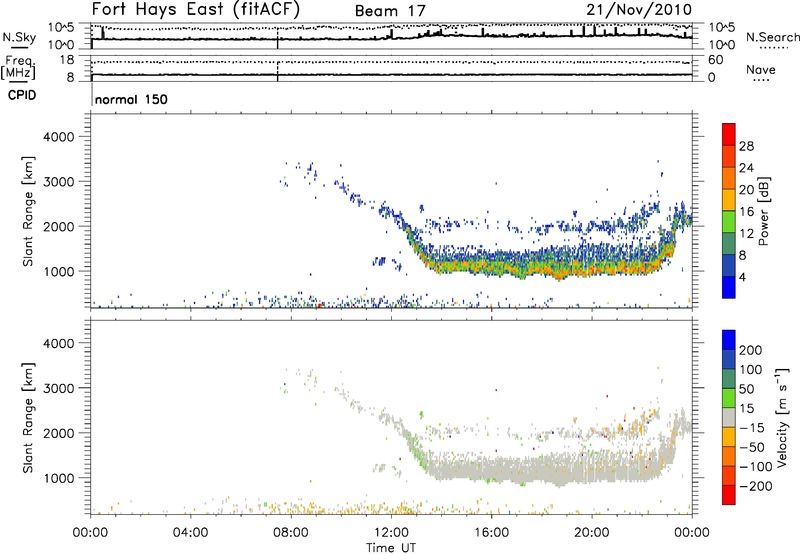The height and width of the screenshot is (554, 800).
Task: Click the 'Slant Range [km]' label of Velocity panel
Action: pos(28,417)
